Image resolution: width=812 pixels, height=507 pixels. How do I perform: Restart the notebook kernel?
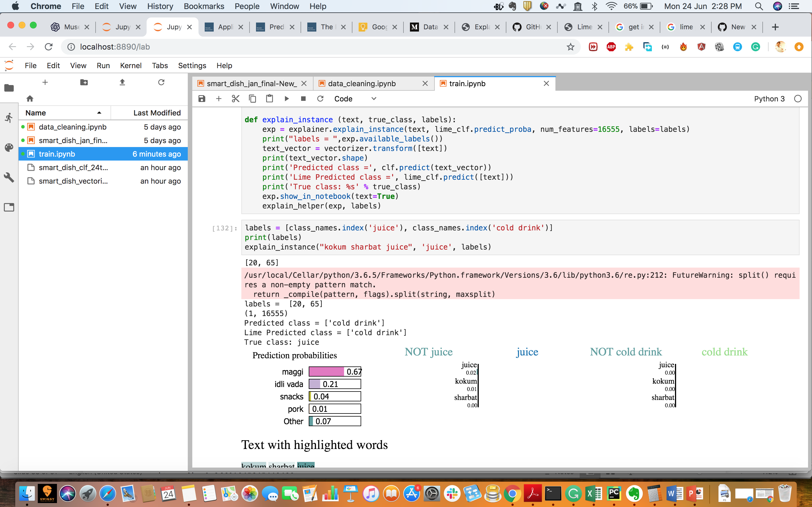(x=320, y=99)
